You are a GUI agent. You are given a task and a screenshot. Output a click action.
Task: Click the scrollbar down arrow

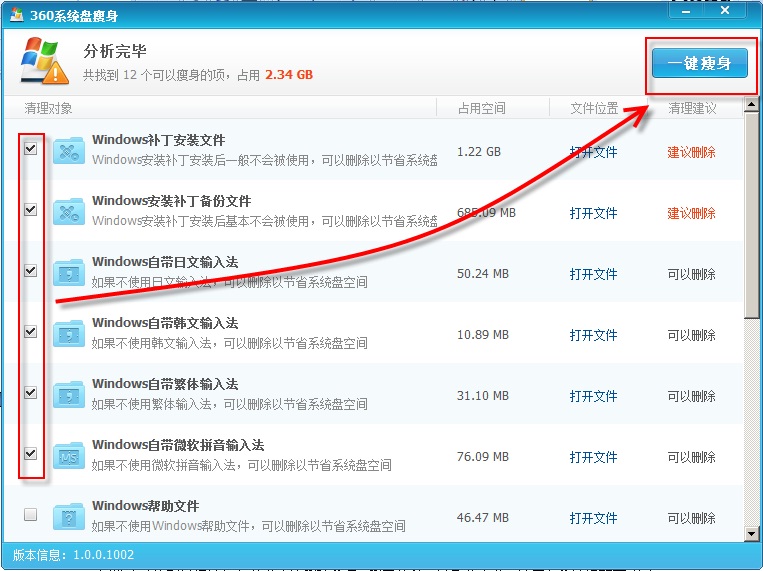pyautogui.click(x=751, y=535)
